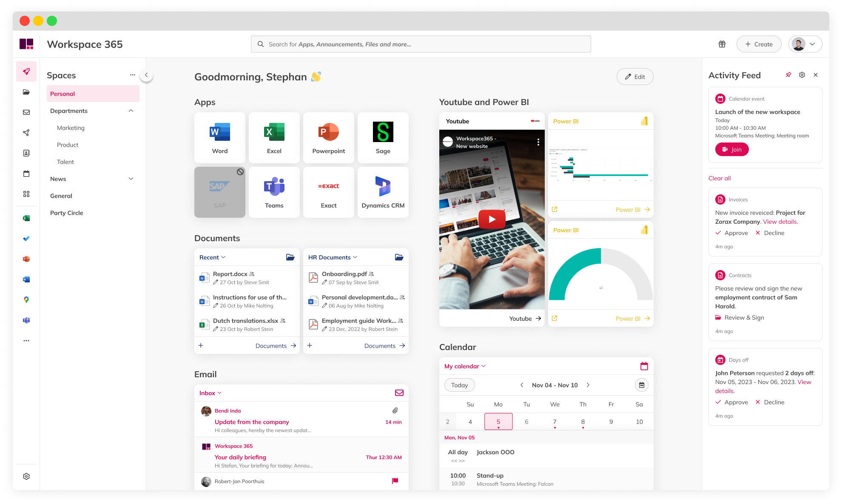842x504 pixels.
Task: Open the gift icon near the top right
Action: (x=722, y=44)
